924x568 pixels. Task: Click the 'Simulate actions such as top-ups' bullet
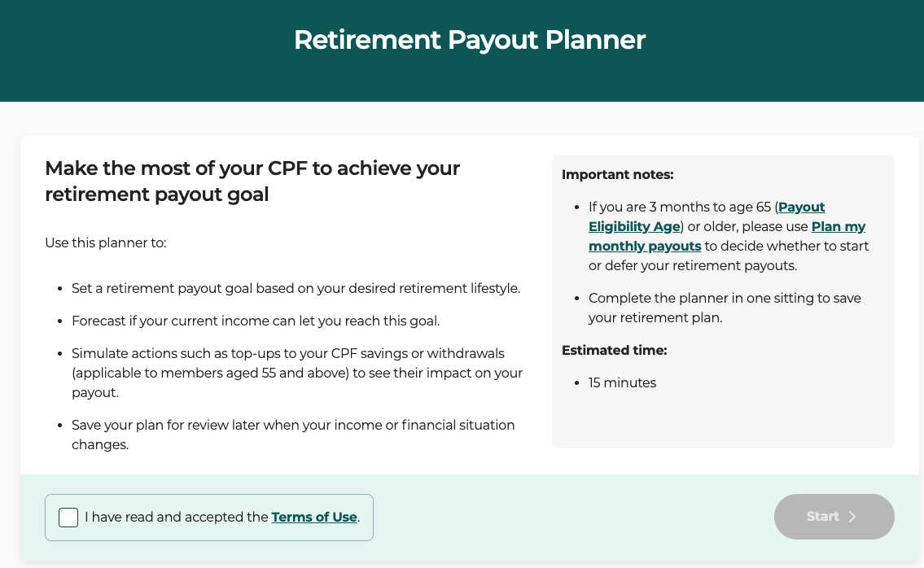296,373
